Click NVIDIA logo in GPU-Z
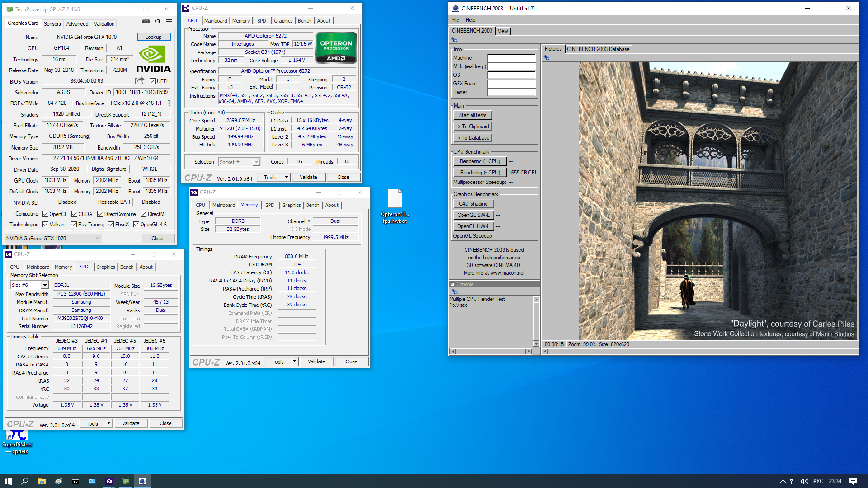 153,59
